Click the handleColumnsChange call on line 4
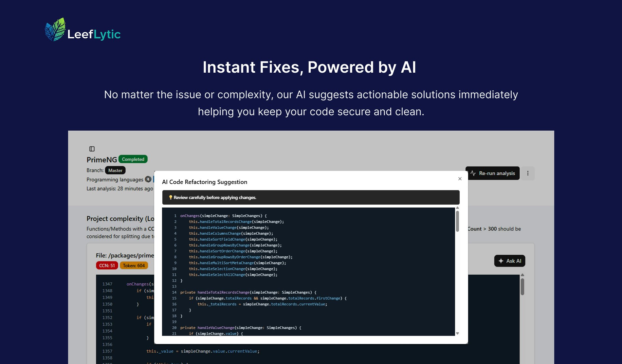 coord(231,233)
